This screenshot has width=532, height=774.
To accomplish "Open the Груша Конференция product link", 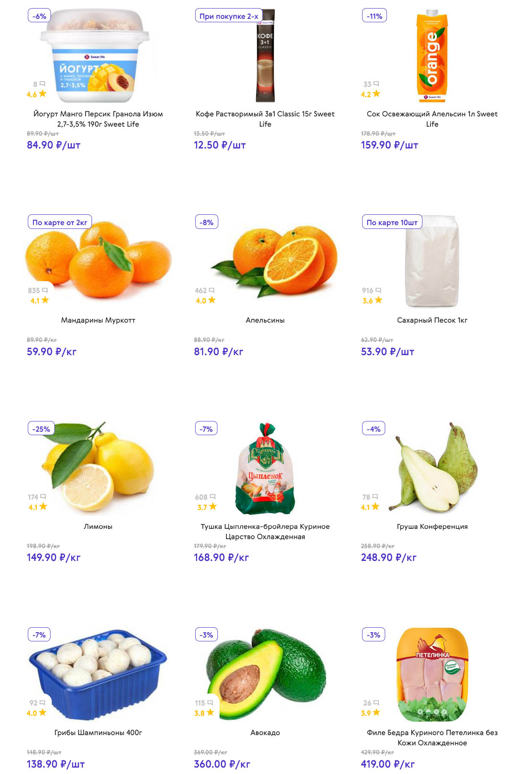I will point(432,526).
